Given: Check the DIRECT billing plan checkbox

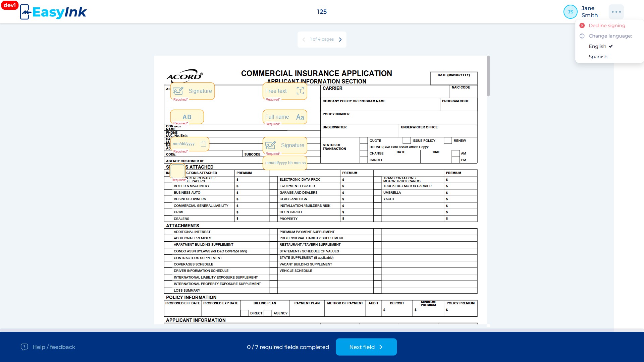Looking at the screenshot, I should click(245, 313).
